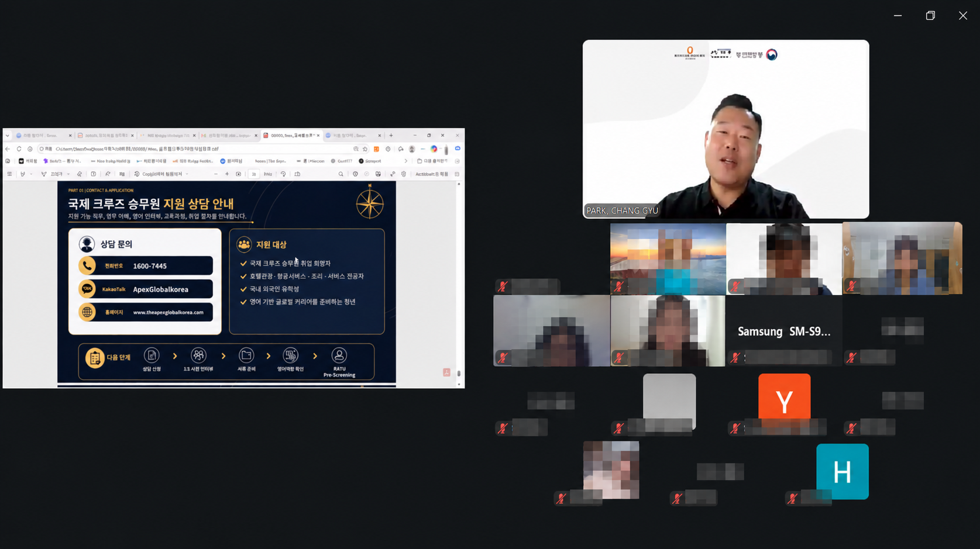Click the PDF toolbar search magnifier icon
This screenshot has width=980, height=549.
coord(341,174)
